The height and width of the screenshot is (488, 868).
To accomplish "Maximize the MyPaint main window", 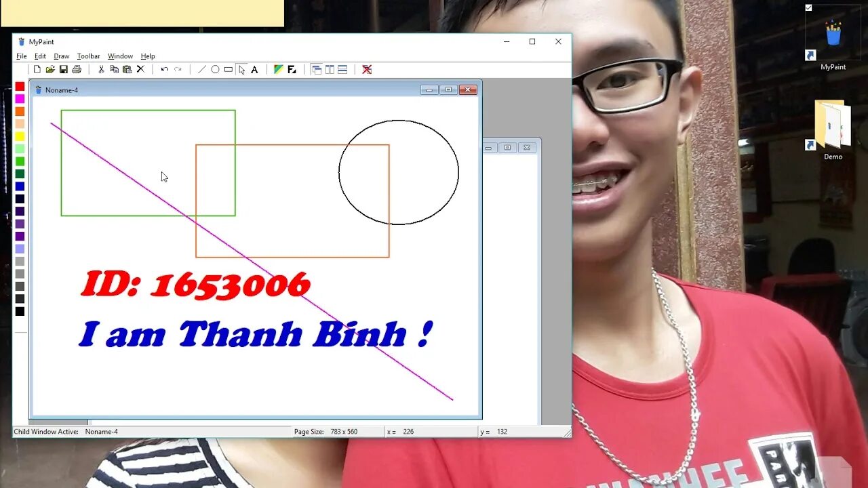I will [x=532, y=41].
